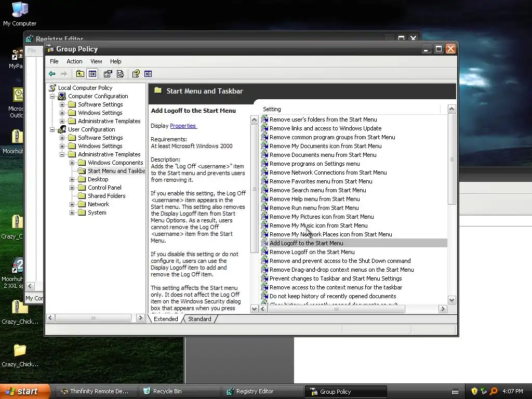
Task: Select 'Prevent changes to Taskbar and Start Menu Settings'
Action: pyautogui.click(x=336, y=278)
